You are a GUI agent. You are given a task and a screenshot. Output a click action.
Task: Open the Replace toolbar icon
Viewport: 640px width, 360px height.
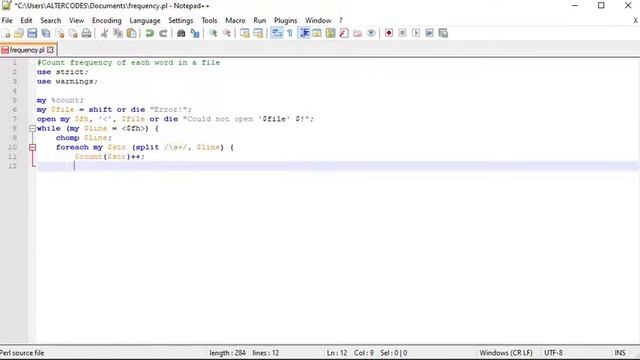point(195,33)
